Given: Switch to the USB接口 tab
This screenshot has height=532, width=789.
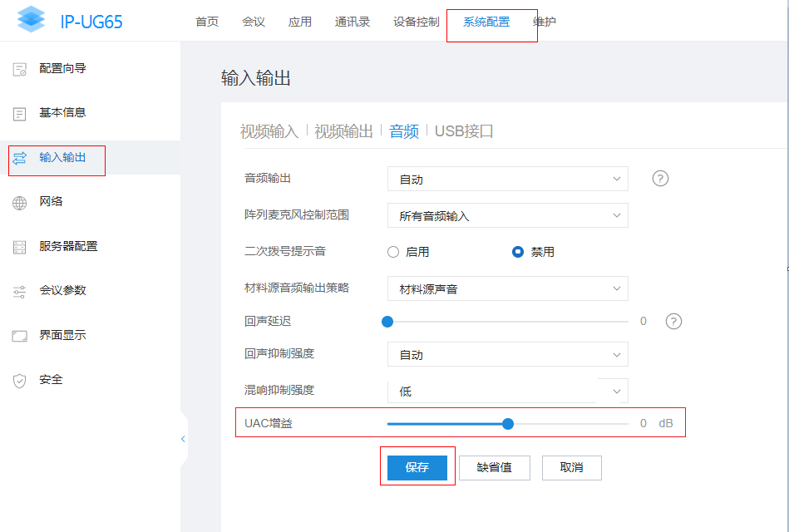Looking at the screenshot, I should coord(464,131).
